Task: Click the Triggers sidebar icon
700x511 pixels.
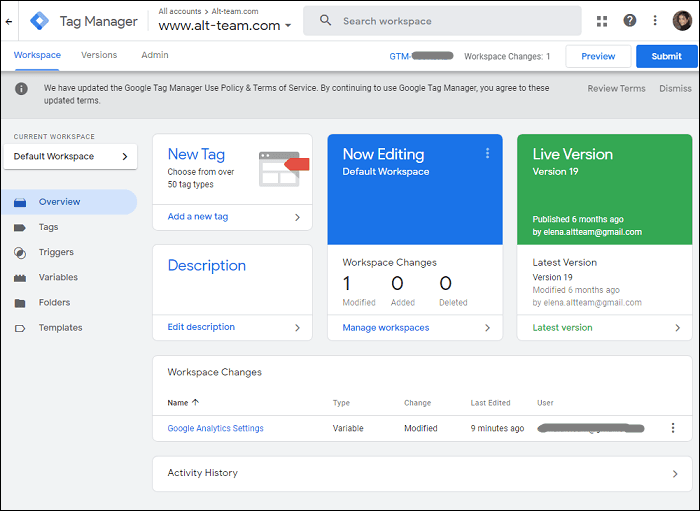Action: [20, 253]
